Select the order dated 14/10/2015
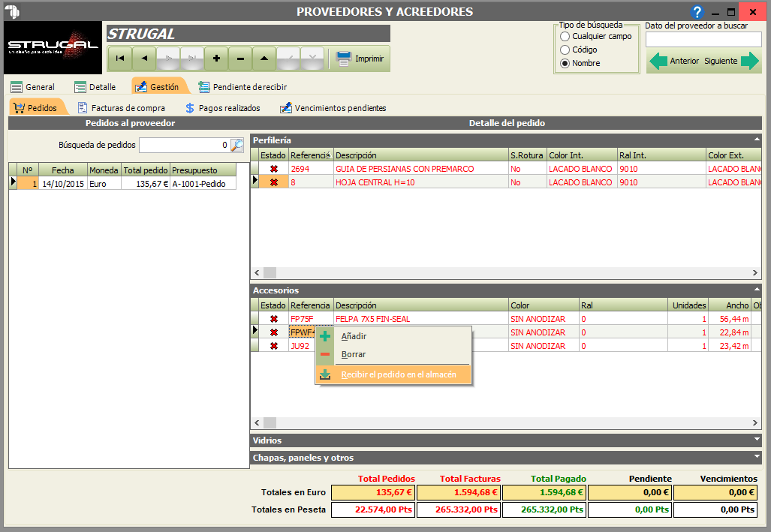Viewport: 771px width, 532px height. (x=63, y=184)
